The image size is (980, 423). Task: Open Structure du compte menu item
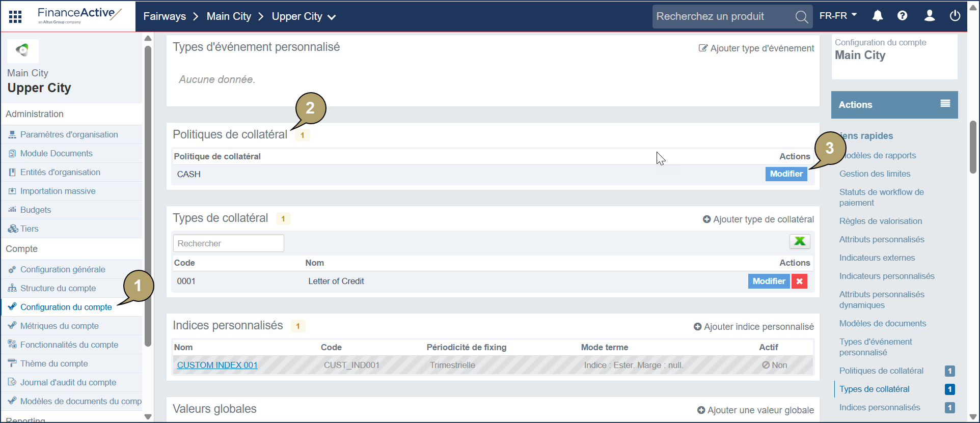coord(58,288)
